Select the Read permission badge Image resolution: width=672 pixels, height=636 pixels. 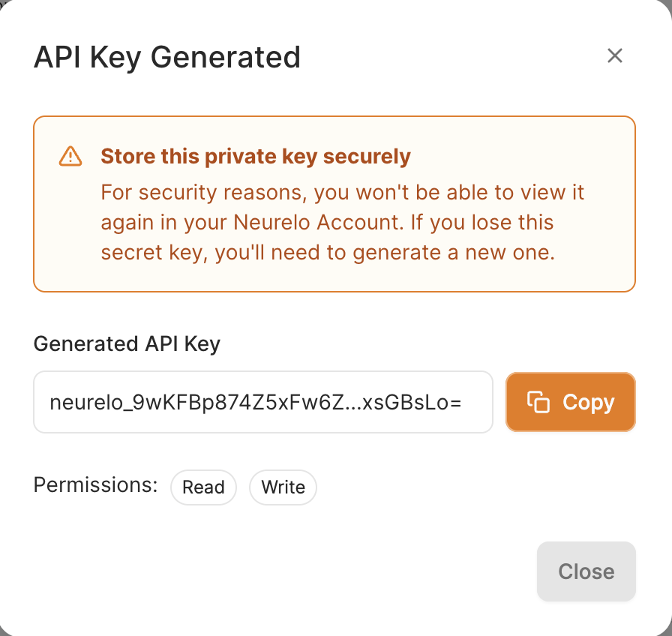tap(203, 487)
